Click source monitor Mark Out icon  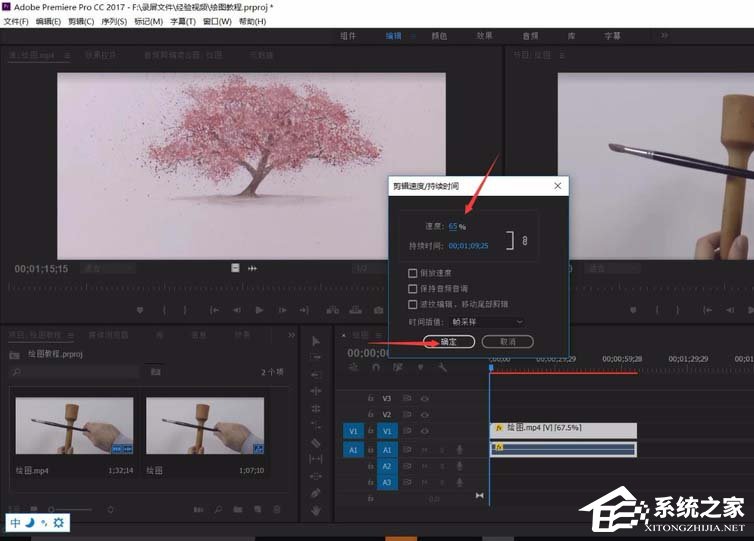pyautogui.click(x=185, y=310)
